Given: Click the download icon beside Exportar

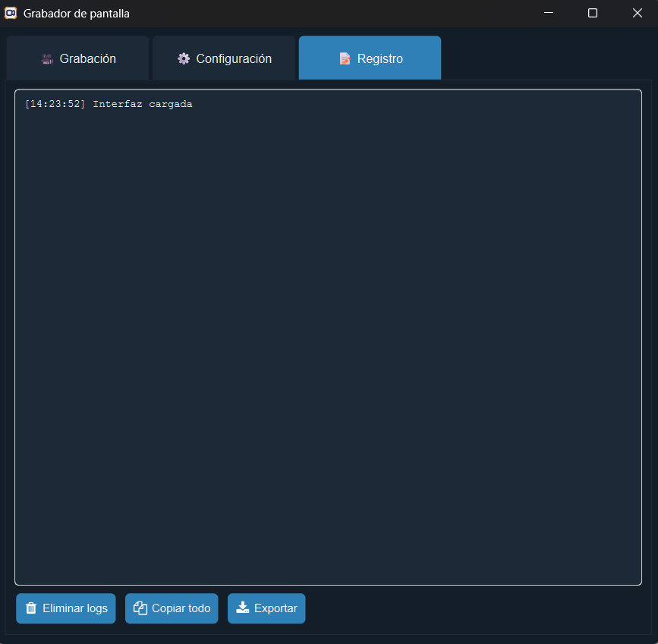Looking at the screenshot, I should pyautogui.click(x=243, y=608).
